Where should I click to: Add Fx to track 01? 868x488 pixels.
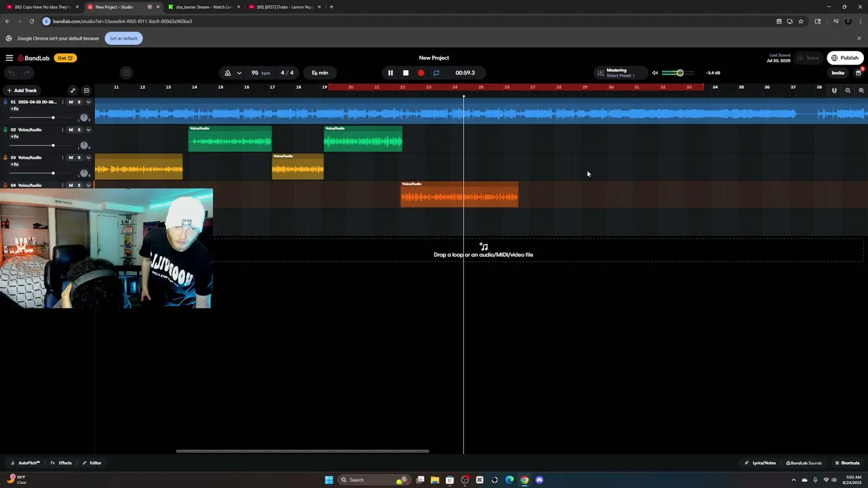[14, 108]
